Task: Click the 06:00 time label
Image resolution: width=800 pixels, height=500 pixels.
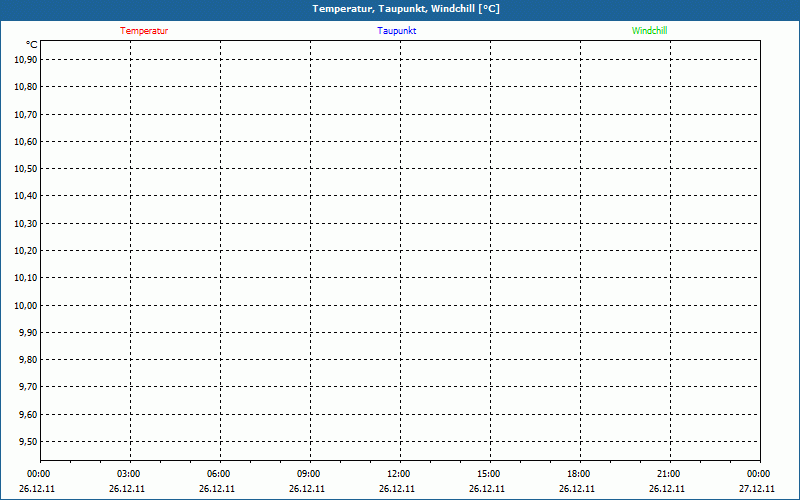Action: (218, 474)
